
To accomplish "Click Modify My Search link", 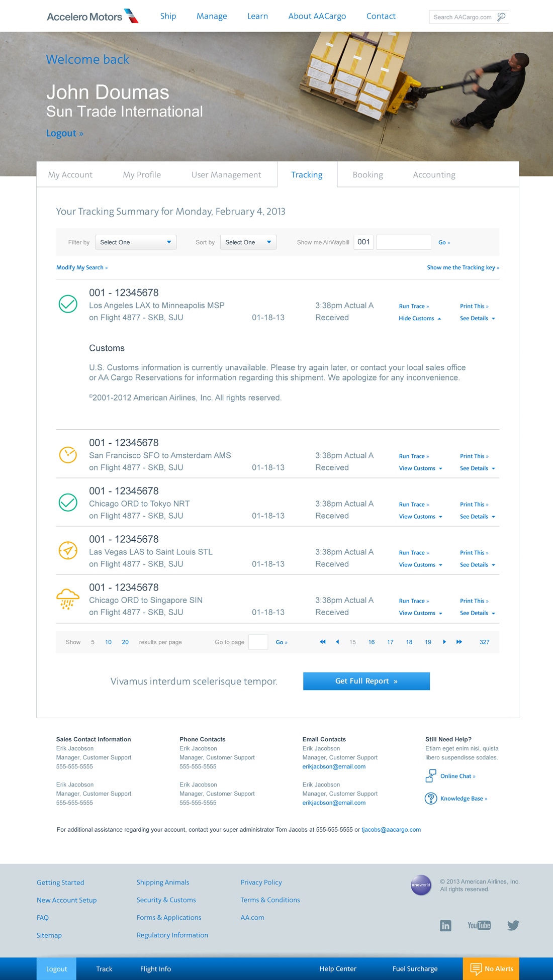I will pyautogui.click(x=81, y=267).
